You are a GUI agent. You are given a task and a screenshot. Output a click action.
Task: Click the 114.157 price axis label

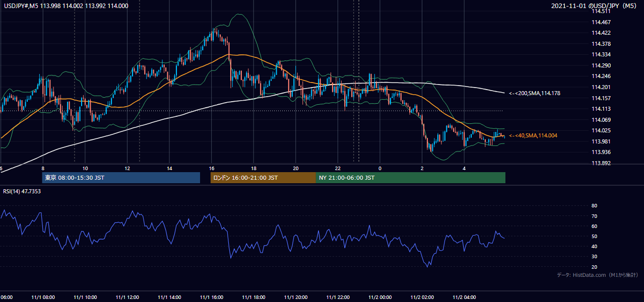(601, 98)
